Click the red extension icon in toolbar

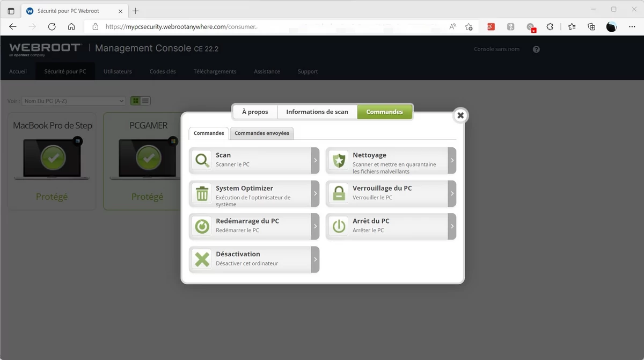pyautogui.click(x=491, y=26)
